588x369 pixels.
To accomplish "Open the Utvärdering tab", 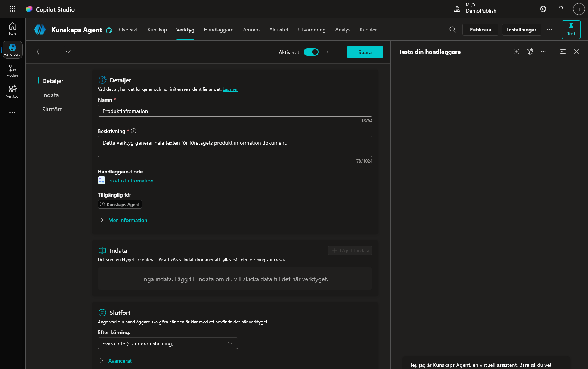I will point(312,30).
